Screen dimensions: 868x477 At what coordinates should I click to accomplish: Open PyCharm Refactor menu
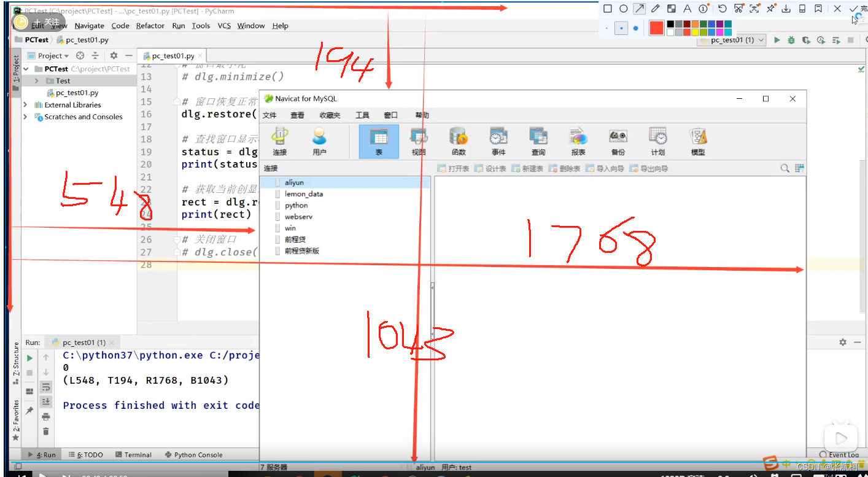(x=150, y=26)
